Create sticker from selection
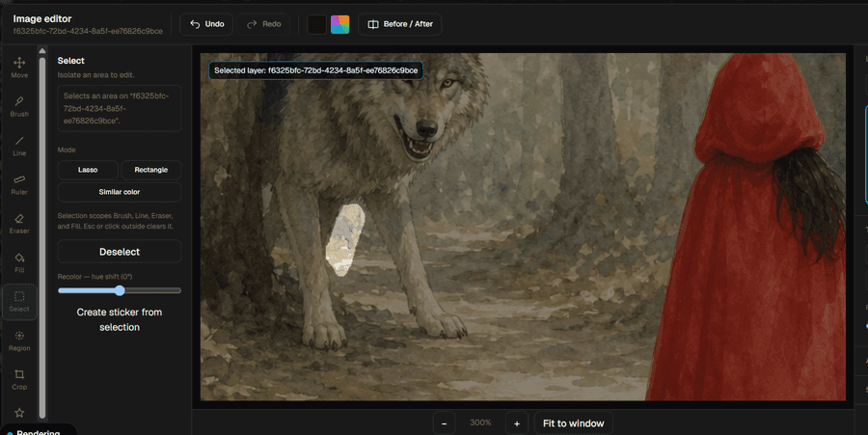The width and height of the screenshot is (868, 435). tap(120, 320)
